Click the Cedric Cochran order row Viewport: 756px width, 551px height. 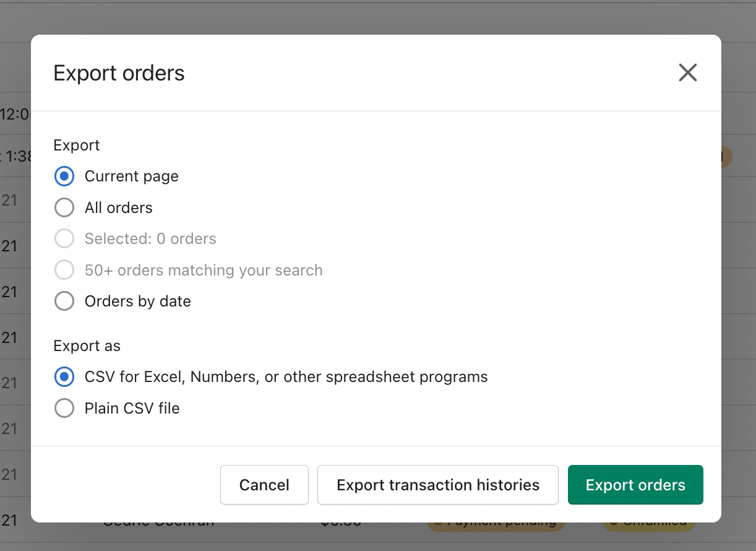pos(158,521)
